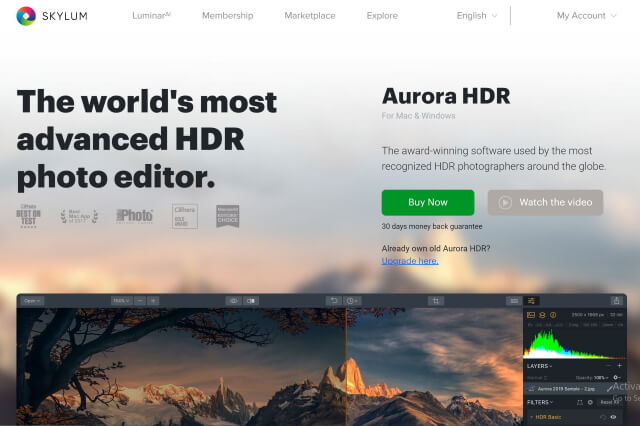640x426 pixels.
Task: Open the Membership page
Action: 228,16
